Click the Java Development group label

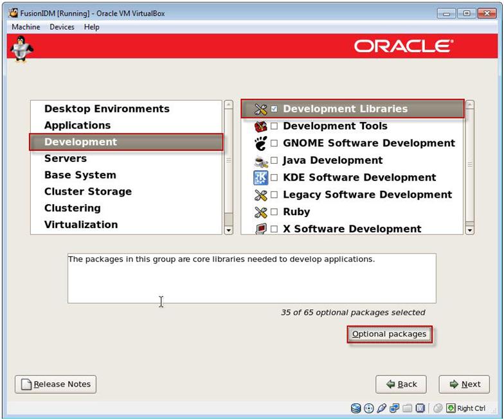pyautogui.click(x=333, y=161)
